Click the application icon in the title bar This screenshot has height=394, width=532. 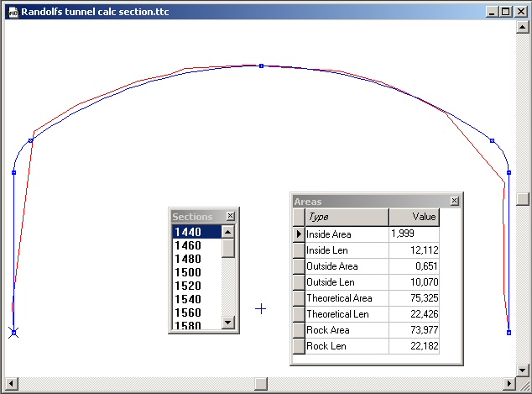12,12
